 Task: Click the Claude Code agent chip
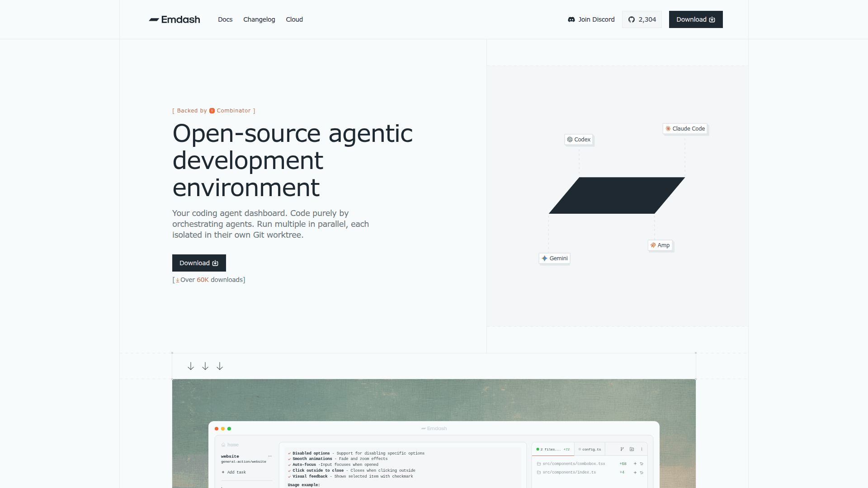pos(684,129)
